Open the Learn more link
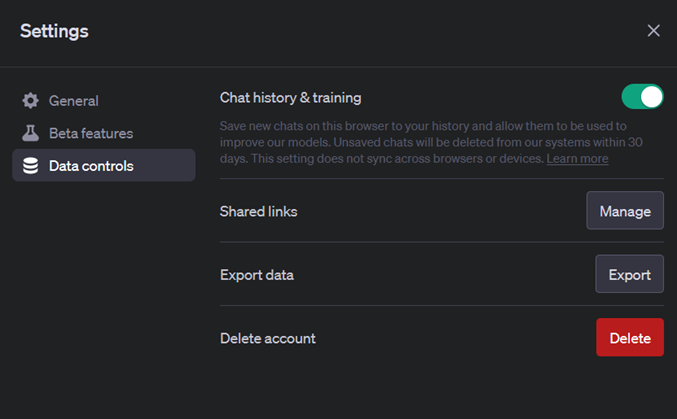This screenshot has height=419, width=677. [577, 159]
